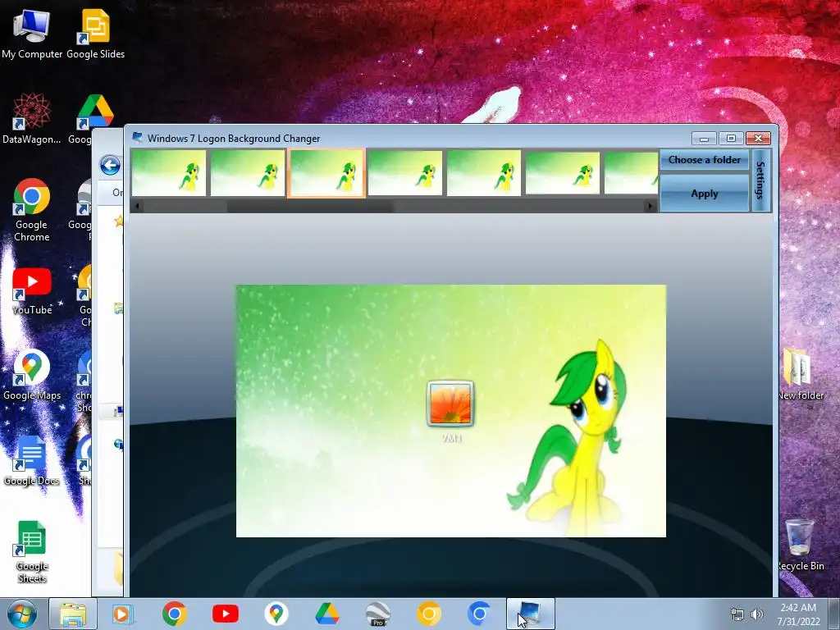This screenshot has height=630, width=840.
Task: Click the thumbnail strip scrollbar handle
Action: pyautogui.click(x=309, y=206)
